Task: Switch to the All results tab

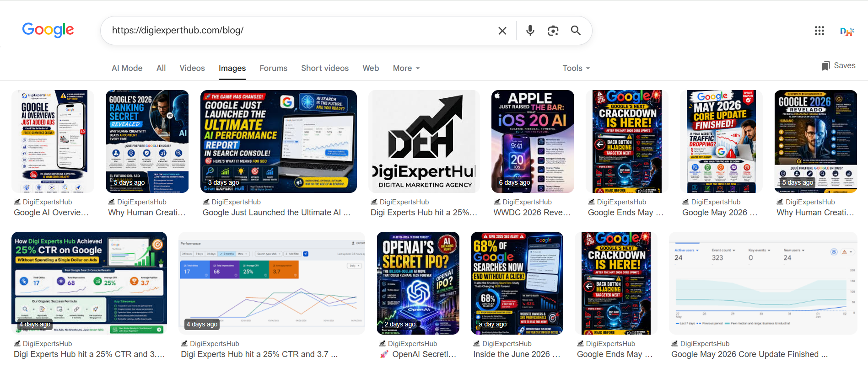Action: pyautogui.click(x=161, y=68)
